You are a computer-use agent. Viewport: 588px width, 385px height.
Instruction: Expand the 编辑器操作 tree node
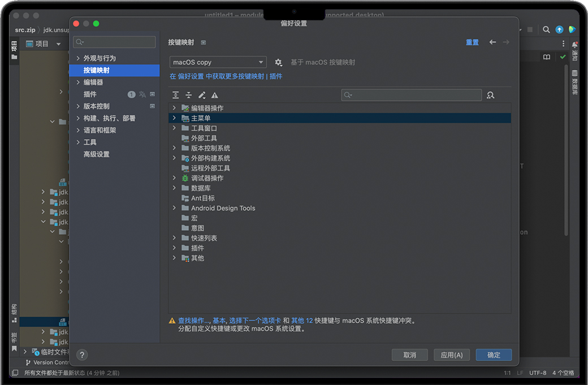tap(174, 108)
